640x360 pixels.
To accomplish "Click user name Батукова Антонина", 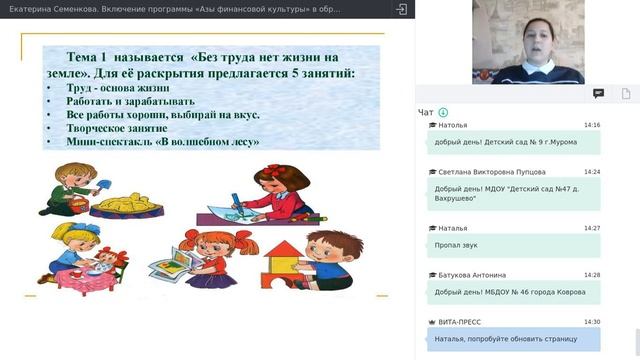I will pos(472,276).
